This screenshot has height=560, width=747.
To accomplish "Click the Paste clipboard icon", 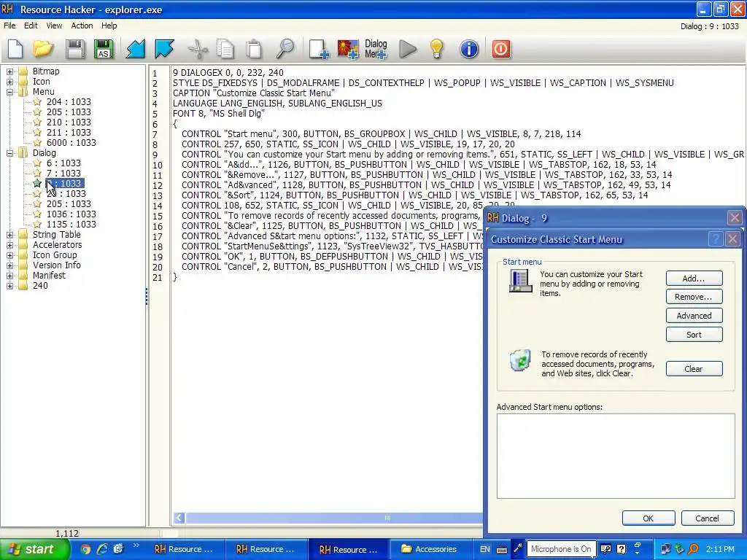I will (x=254, y=49).
